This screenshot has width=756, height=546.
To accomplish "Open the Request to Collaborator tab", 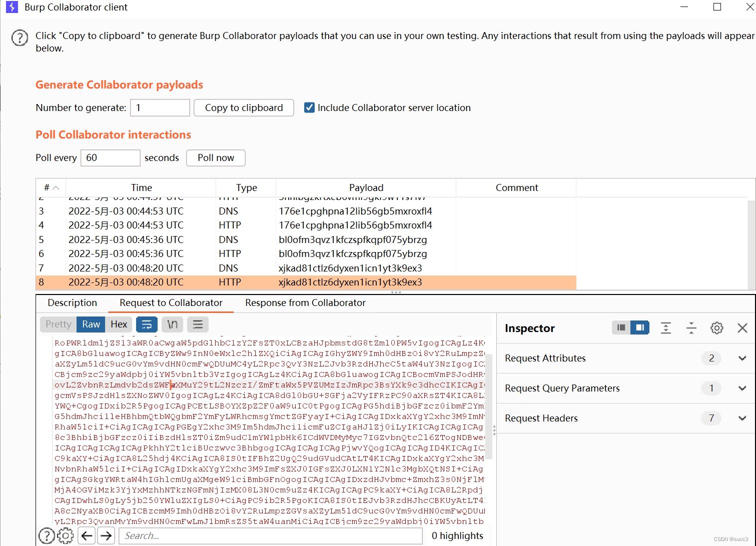I will click(171, 303).
